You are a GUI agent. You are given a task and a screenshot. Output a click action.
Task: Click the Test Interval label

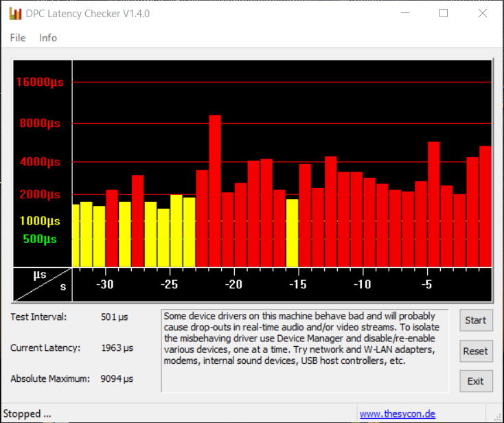[38, 317]
